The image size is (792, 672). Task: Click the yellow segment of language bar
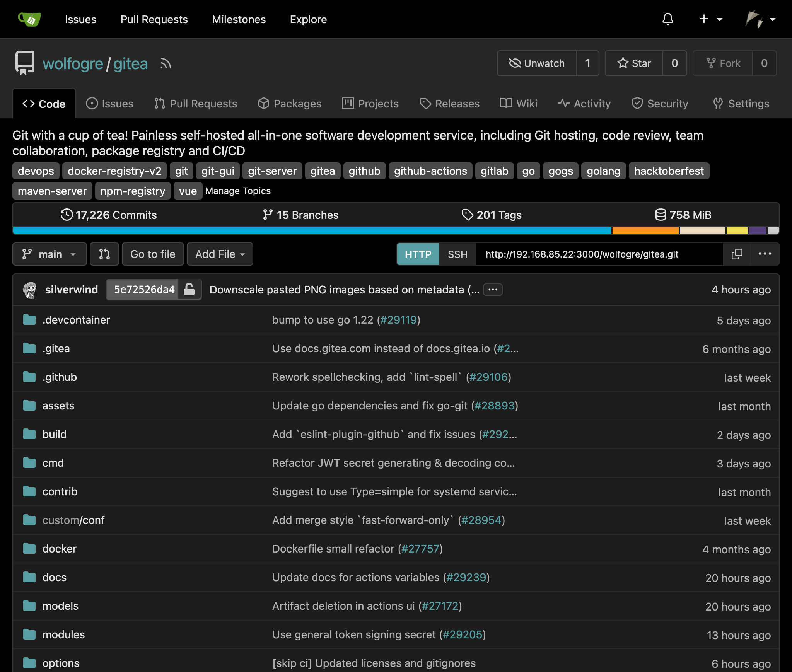737,230
